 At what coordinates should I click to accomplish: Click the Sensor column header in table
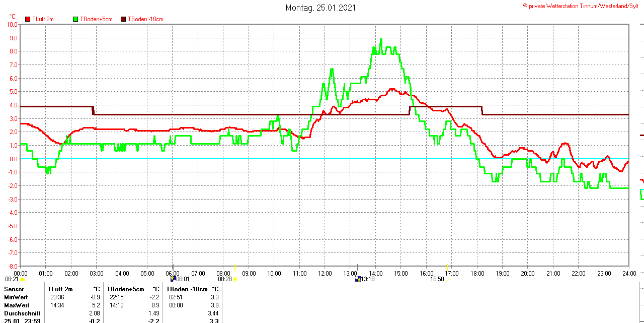[x=14, y=289]
